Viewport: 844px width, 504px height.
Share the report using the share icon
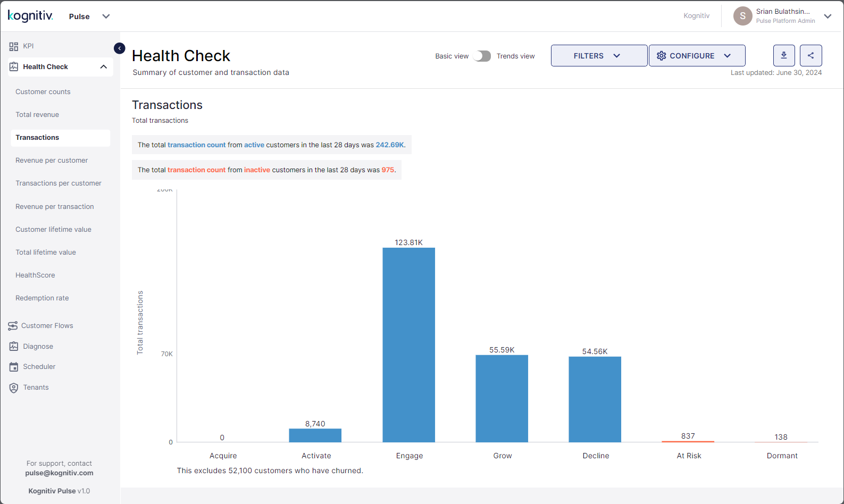tap(811, 55)
